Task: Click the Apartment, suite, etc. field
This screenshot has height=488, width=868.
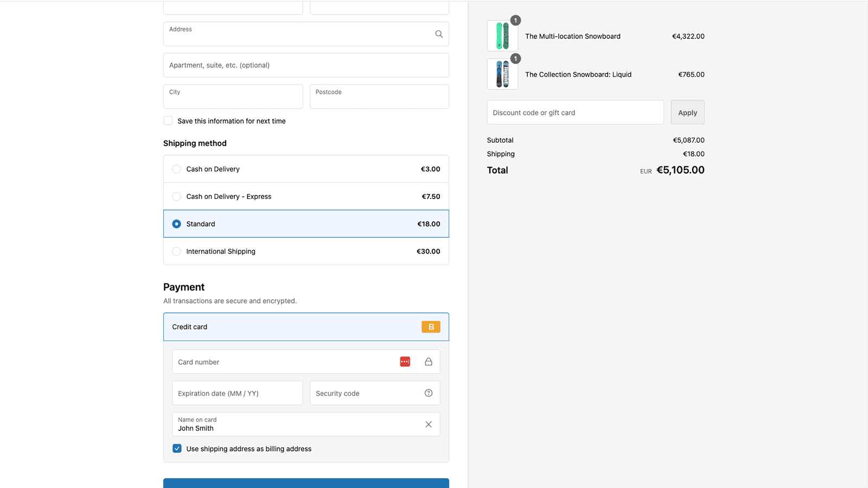Action: point(306,65)
